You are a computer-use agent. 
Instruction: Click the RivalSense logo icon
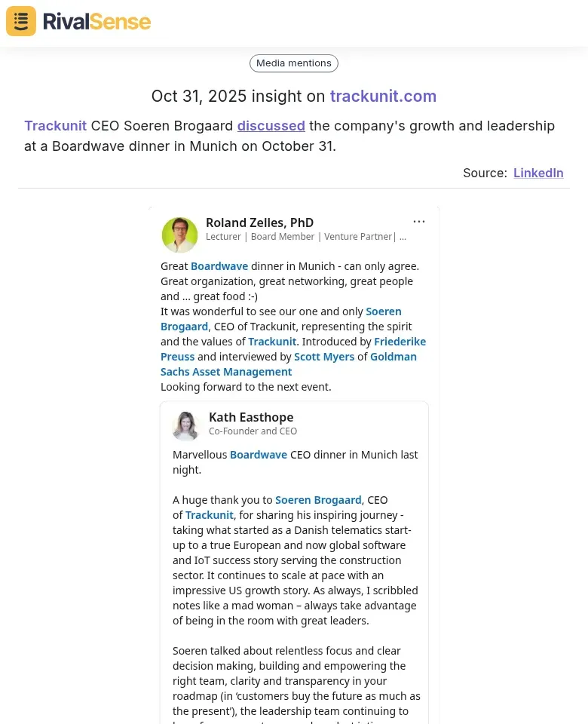(20, 21)
